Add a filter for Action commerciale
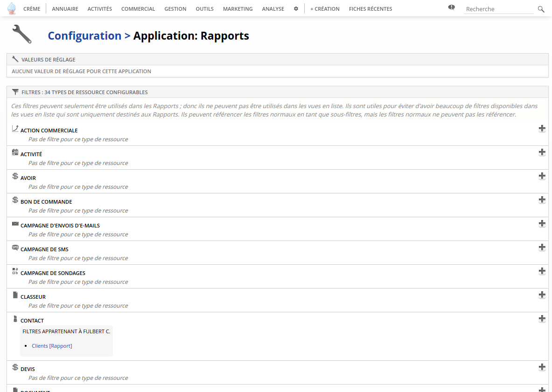552x392 pixels. click(x=542, y=128)
